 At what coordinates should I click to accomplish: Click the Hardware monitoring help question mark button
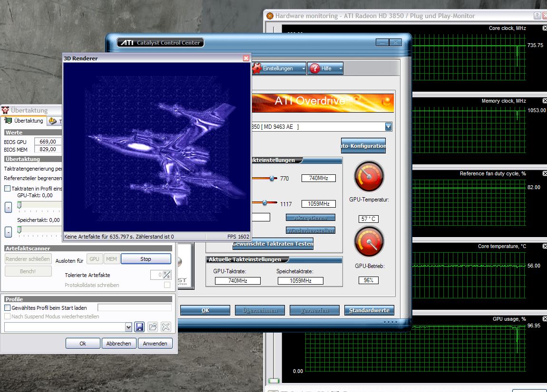click(537, 16)
